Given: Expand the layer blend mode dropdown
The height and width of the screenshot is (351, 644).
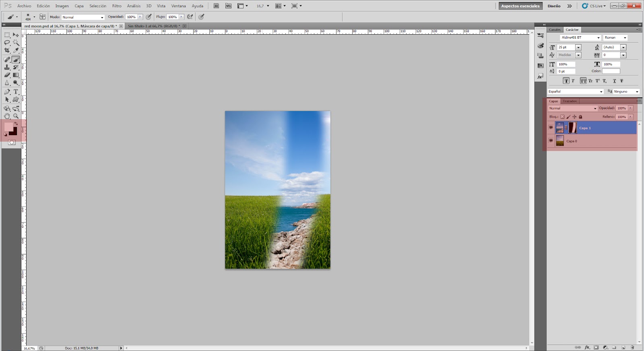Looking at the screenshot, I should pyautogui.click(x=573, y=108).
